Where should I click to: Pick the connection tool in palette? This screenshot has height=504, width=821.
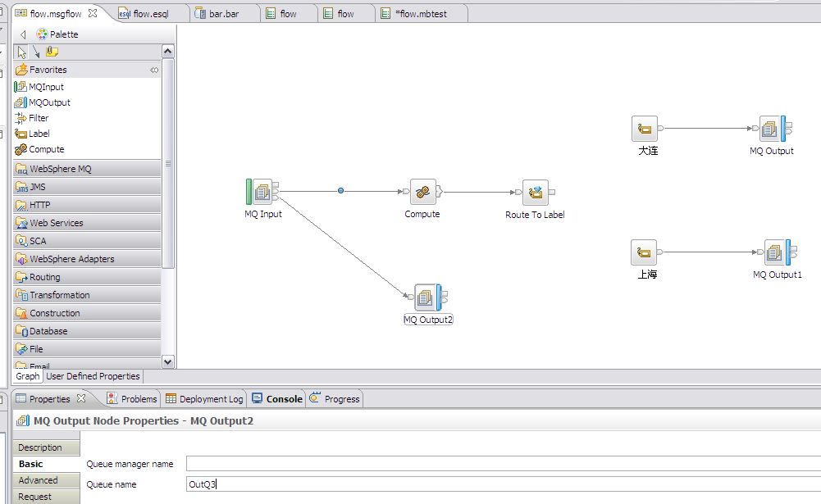click(36, 52)
